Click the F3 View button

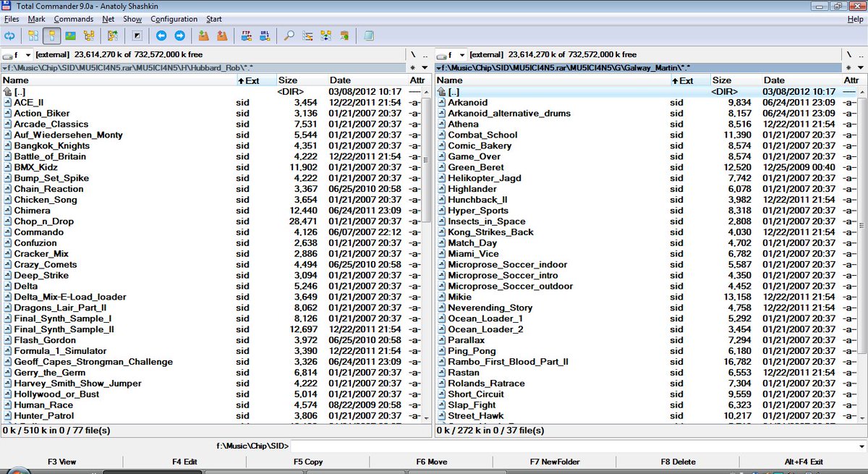tap(61, 461)
